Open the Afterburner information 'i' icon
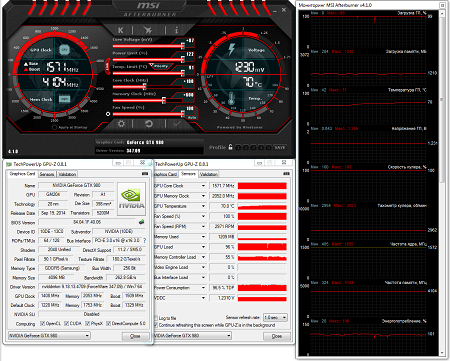Screen dimensions: 450x361 pyautogui.click(x=176, y=30)
